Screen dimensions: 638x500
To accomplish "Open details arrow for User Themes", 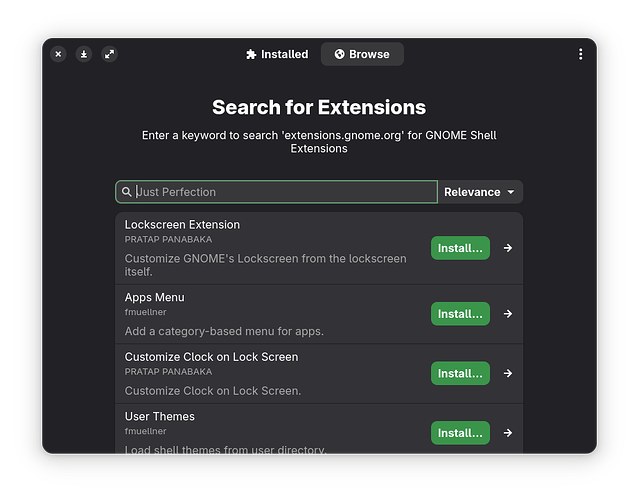I will pyautogui.click(x=508, y=433).
